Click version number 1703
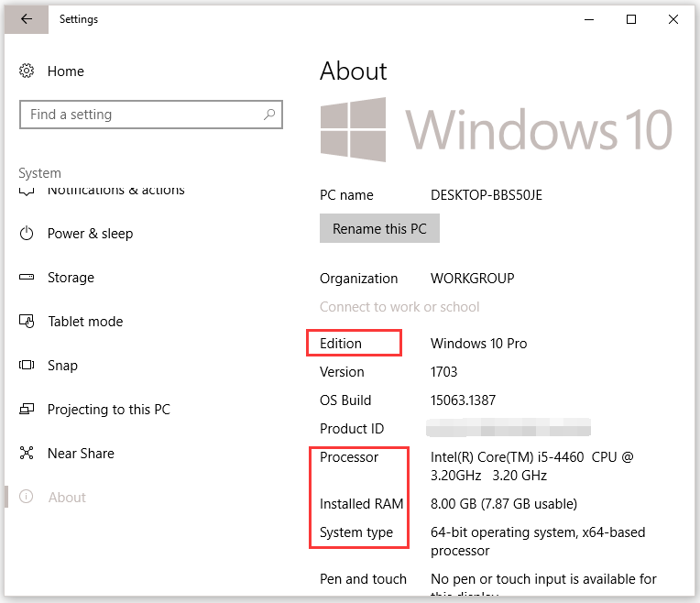 click(443, 372)
